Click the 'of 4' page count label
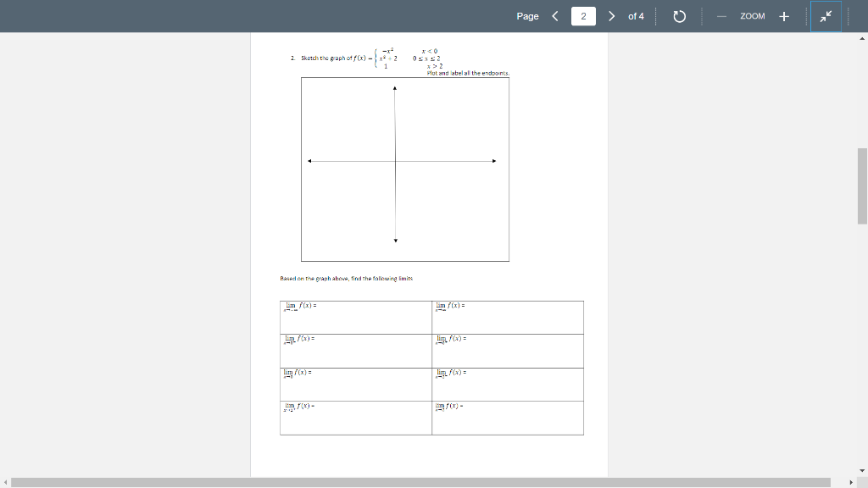The image size is (868, 488). tap(635, 15)
